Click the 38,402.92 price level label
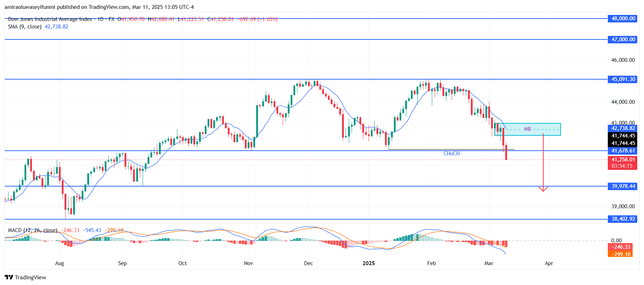The width and height of the screenshot is (644, 285). 623,219
